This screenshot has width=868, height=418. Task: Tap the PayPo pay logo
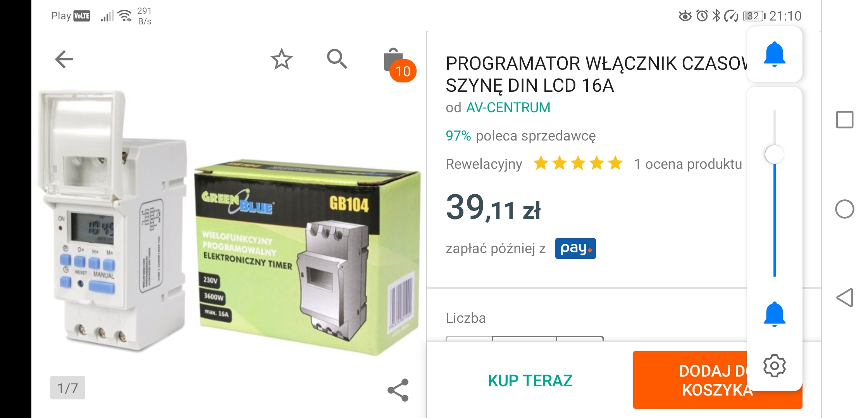[x=575, y=248]
